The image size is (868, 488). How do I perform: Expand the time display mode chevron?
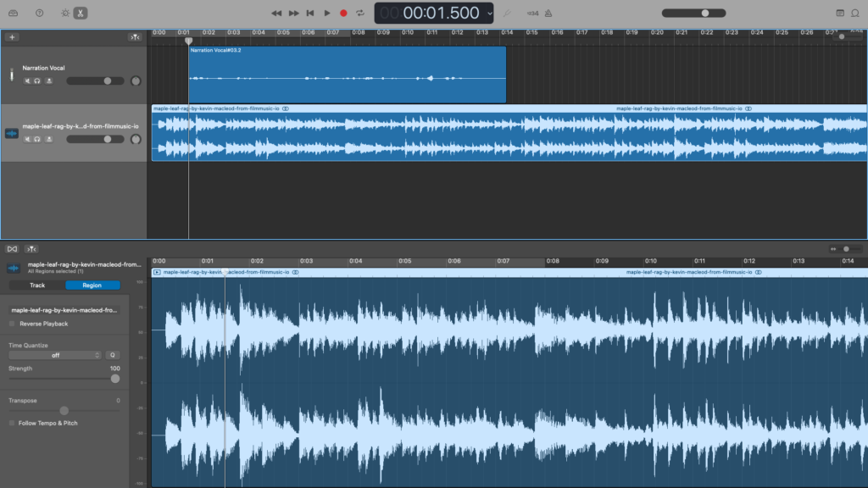(490, 13)
